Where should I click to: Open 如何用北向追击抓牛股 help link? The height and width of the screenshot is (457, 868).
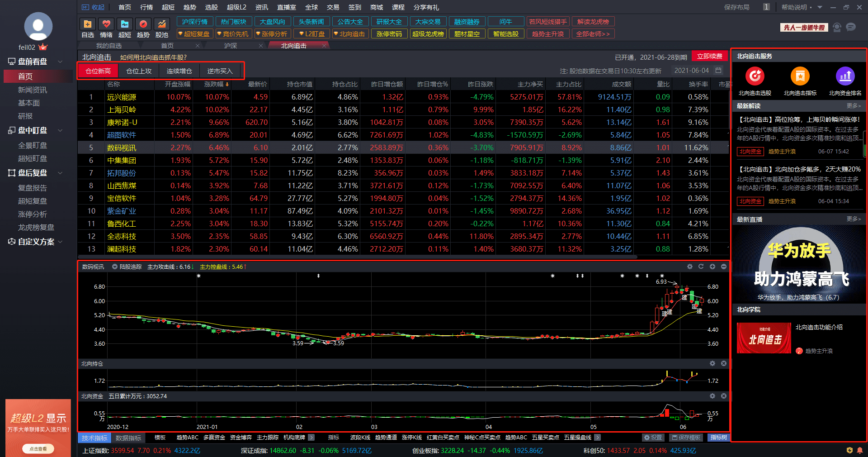[154, 57]
